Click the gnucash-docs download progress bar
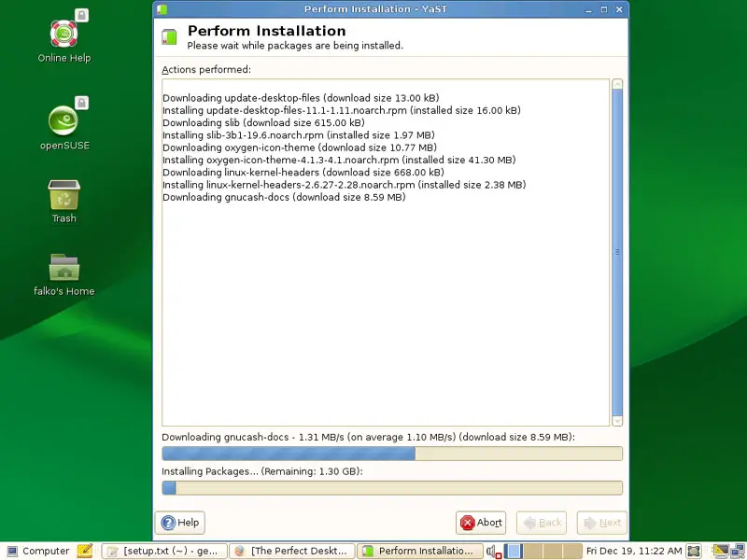Viewport: 747px width, 560px height. pos(392,454)
